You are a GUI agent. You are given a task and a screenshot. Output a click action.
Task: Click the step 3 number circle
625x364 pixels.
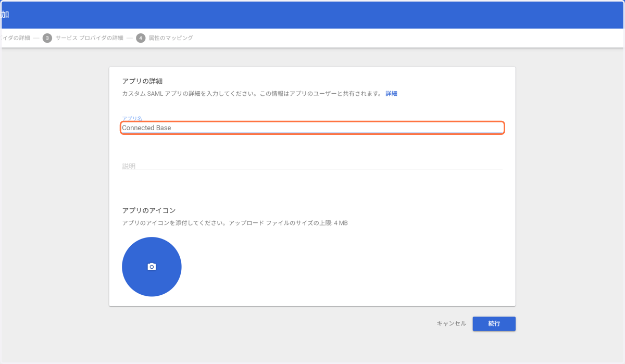tap(47, 38)
